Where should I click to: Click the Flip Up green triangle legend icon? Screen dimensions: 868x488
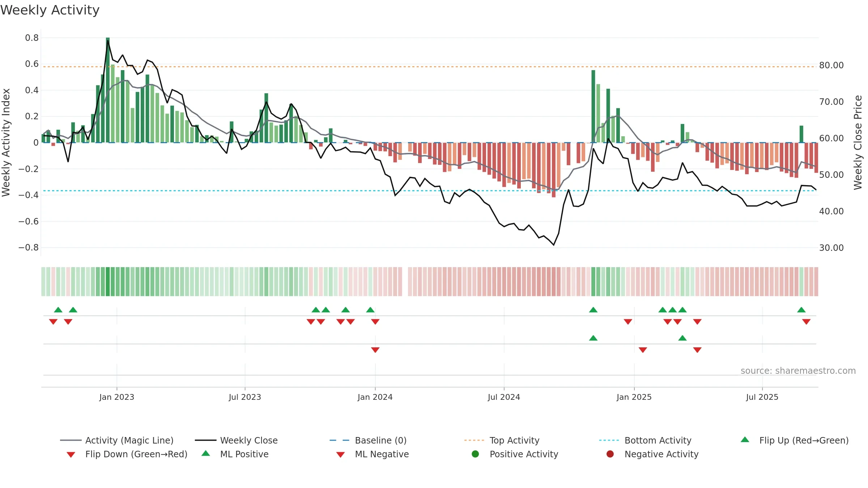tap(745, 440)
